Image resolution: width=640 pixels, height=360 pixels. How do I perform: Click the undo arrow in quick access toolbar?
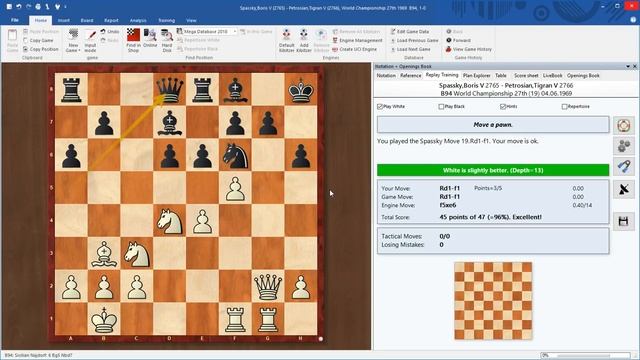[x=19, y=7]
